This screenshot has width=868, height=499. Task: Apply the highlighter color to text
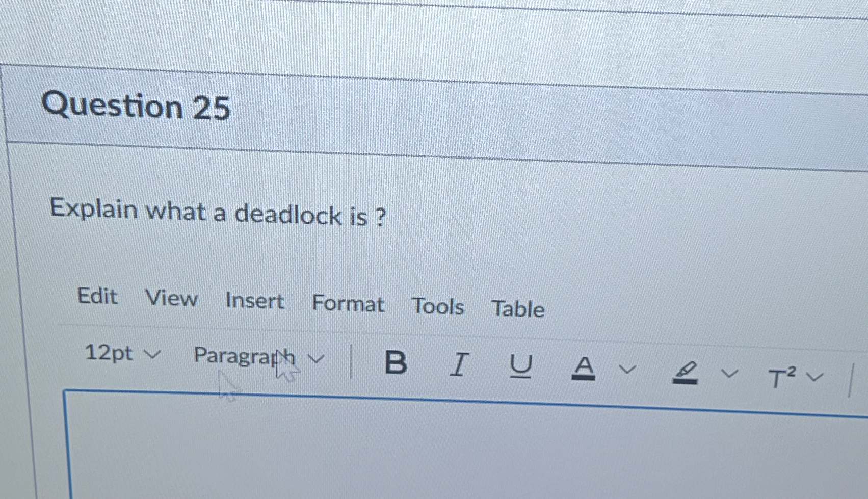click(x=685, y=372)
